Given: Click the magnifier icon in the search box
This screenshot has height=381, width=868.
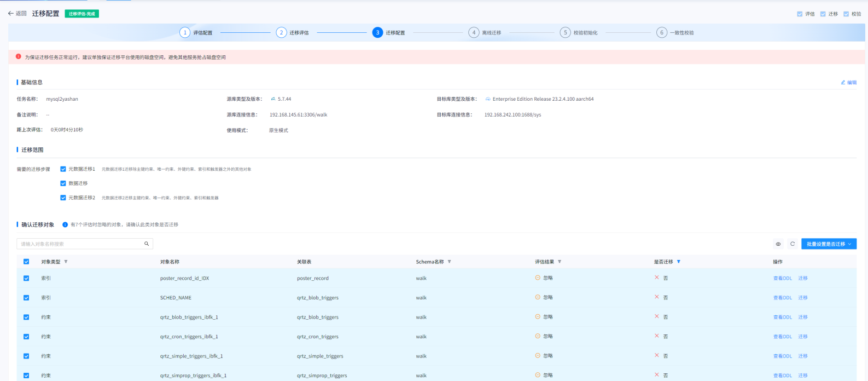Looking at the screenshot, I should 147,244.
